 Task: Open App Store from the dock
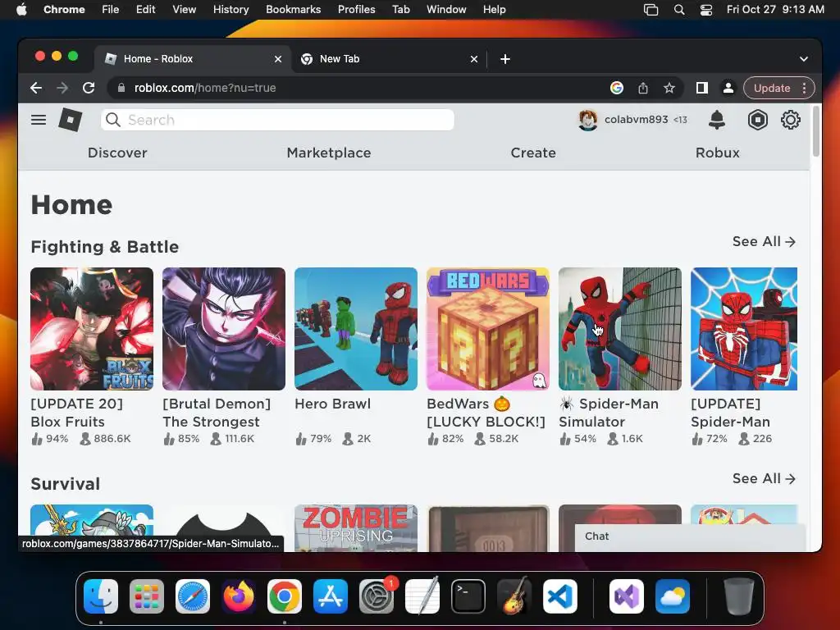point(331,596)
